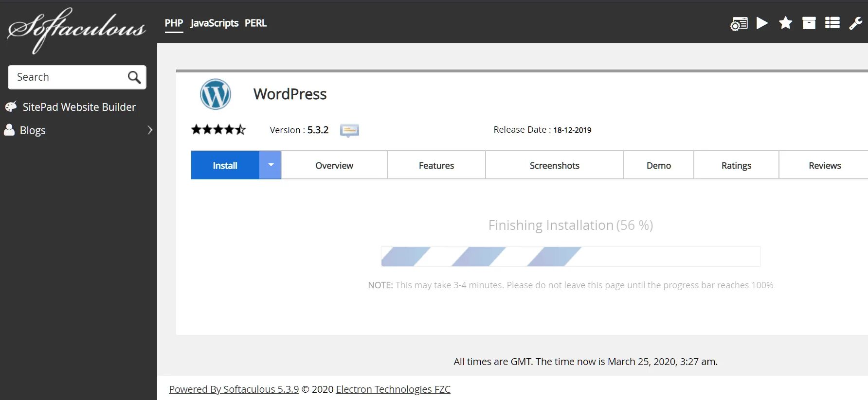Image resolution: width=868 pixels, height=400 pixels.
Task: Open installations box icon in header
Action: pyautogui.click(x=809, y=23)
